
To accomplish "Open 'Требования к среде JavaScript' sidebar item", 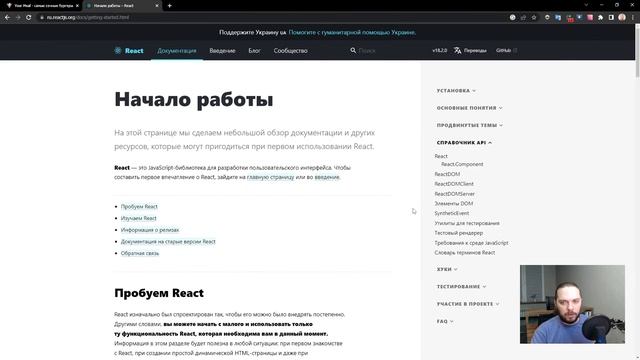I will (471, 243).
